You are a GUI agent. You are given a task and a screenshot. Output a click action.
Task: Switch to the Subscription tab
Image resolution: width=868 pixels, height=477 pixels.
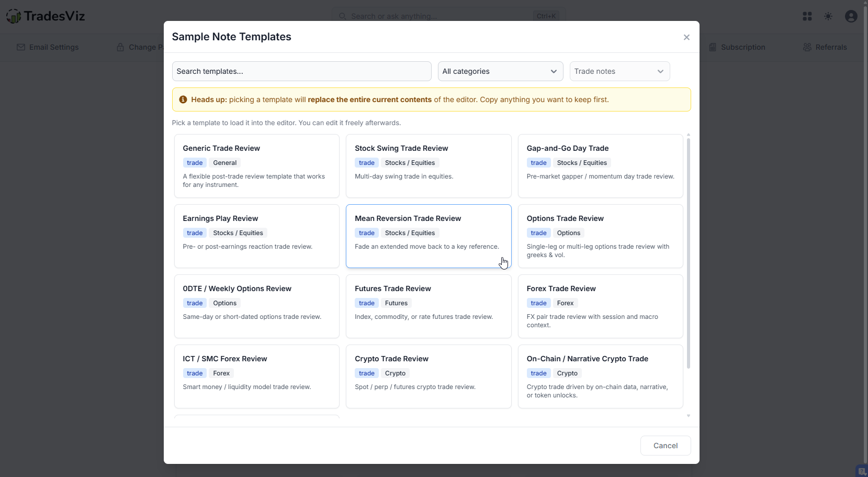click(x=737, y=47)
